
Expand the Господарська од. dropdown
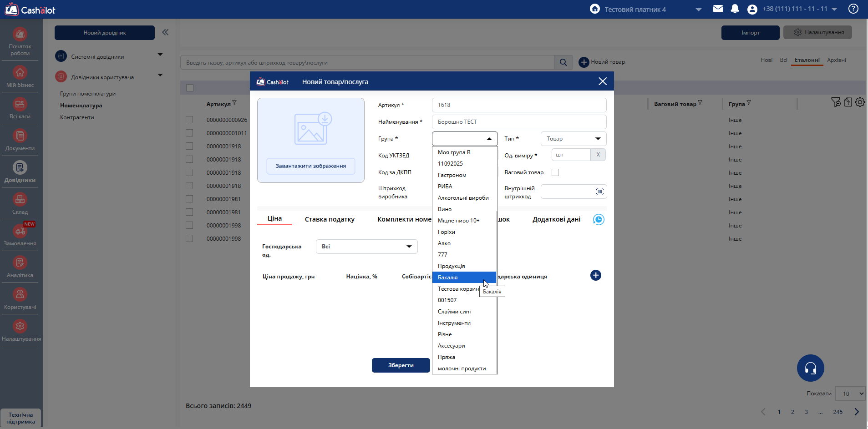click(x=366, y=247)
